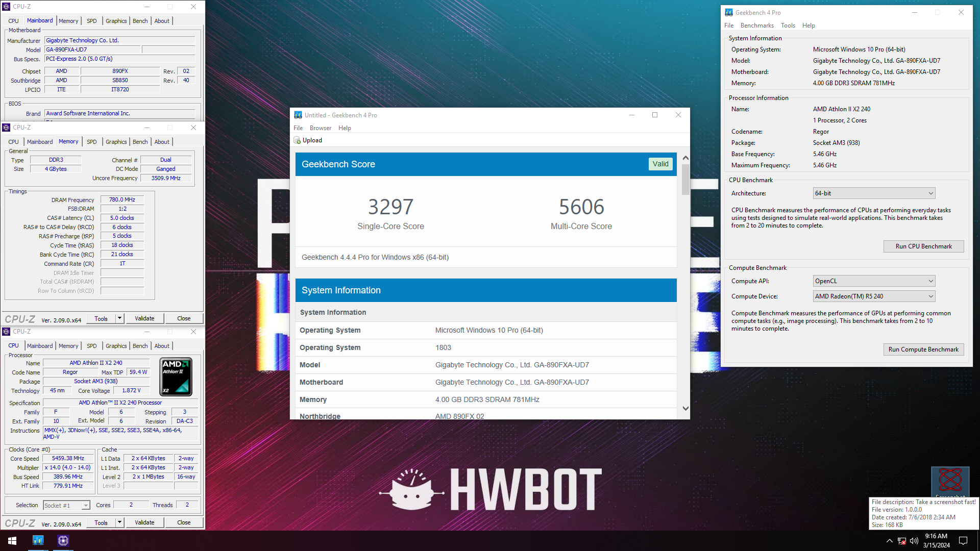Open the Compute API OpenCL dropdown
The image size is (980, 551).
874,281
